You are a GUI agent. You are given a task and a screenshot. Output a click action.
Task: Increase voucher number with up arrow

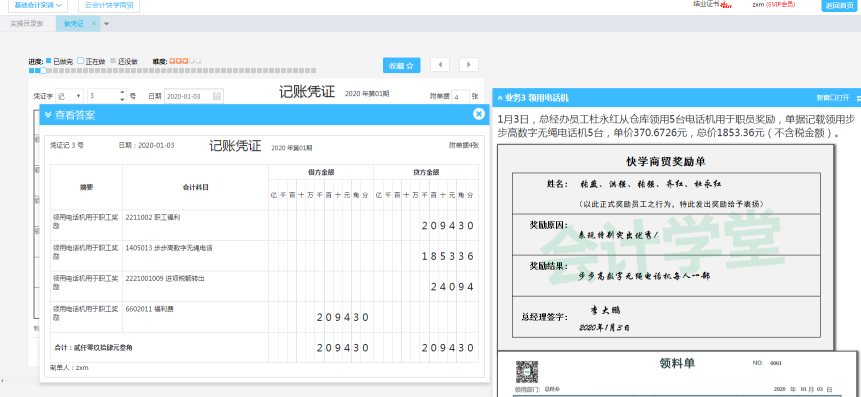tap(122, 93)
